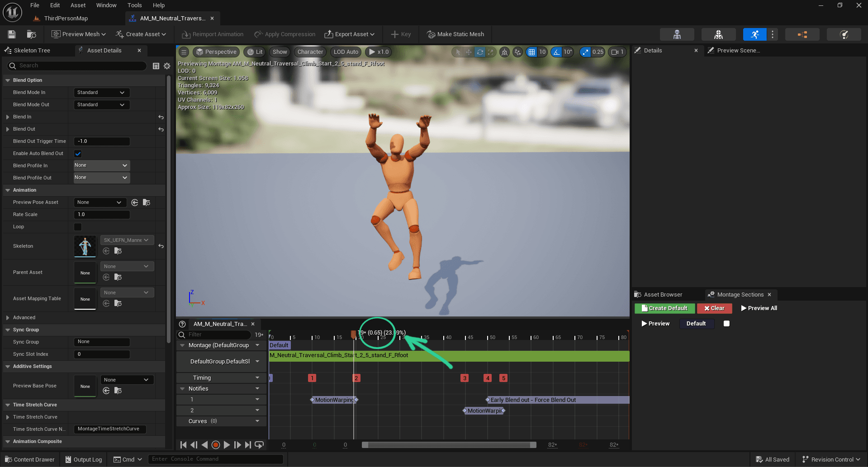868x467 pixels.
Task: Collapse the Notifies track group
Action: click(x=183, y=389)
